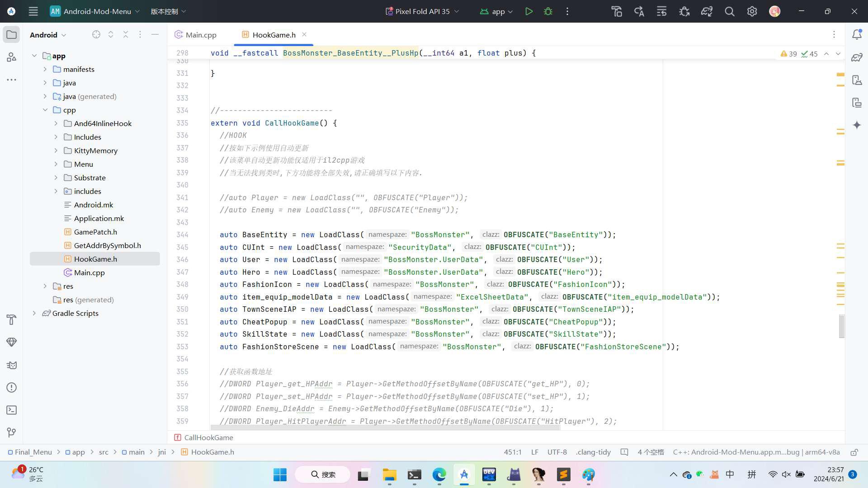Viewport: 868px width, 488px height.
Task: Open Logcat tool window icon
Action: (12, 365)
